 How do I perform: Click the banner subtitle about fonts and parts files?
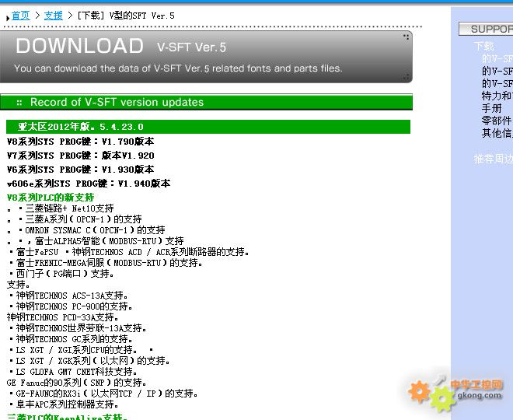click(x=178, y=68)
